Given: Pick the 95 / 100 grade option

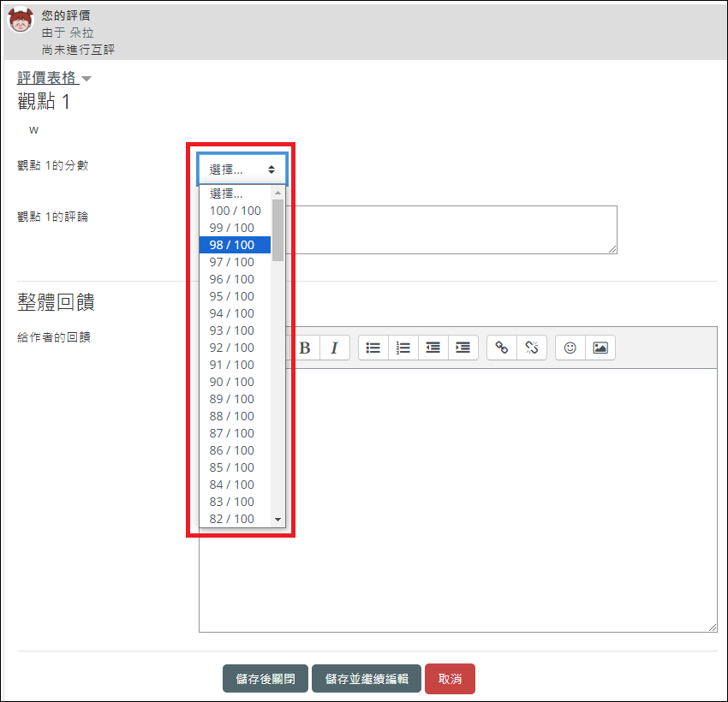Looking at the screenshot, I should pos(235,296).
